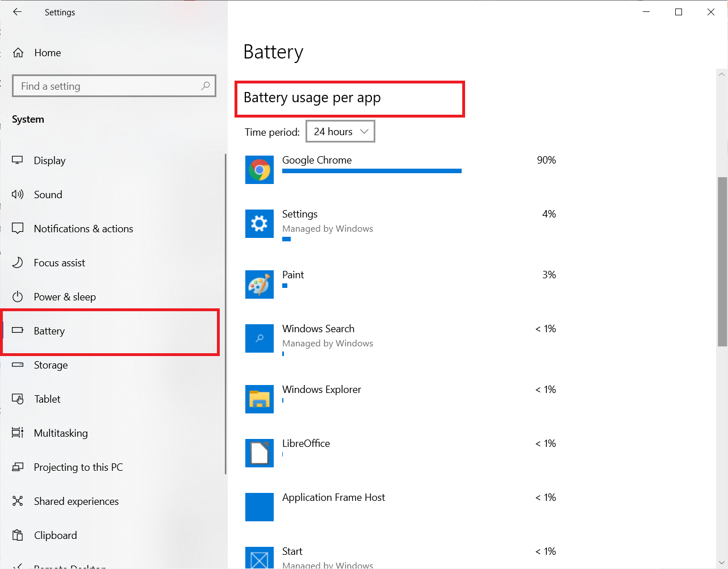
Task: Open the Display settings page
Action: pyautogui.click(x=50, y=161)
